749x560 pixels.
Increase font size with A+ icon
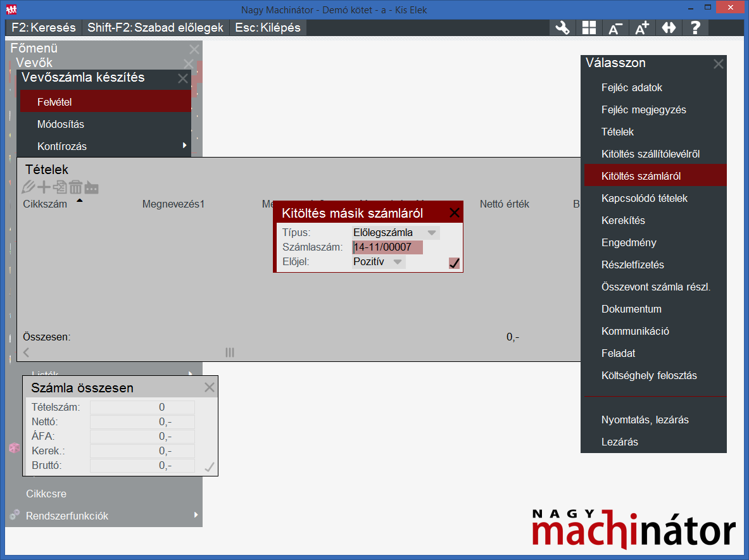[643, 28]
